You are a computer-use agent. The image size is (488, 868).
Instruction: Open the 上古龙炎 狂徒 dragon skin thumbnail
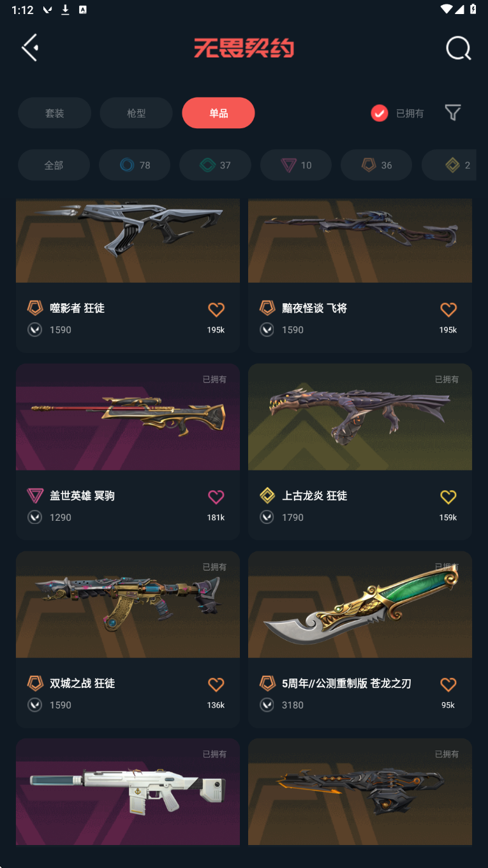pyautogui.click(x=360, y=417)
